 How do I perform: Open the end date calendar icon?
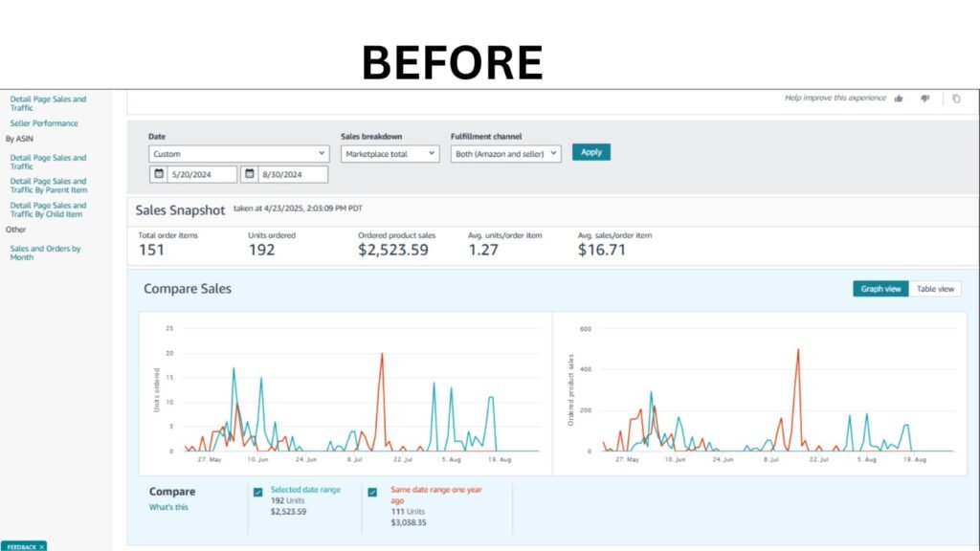(x=250, y=174)
